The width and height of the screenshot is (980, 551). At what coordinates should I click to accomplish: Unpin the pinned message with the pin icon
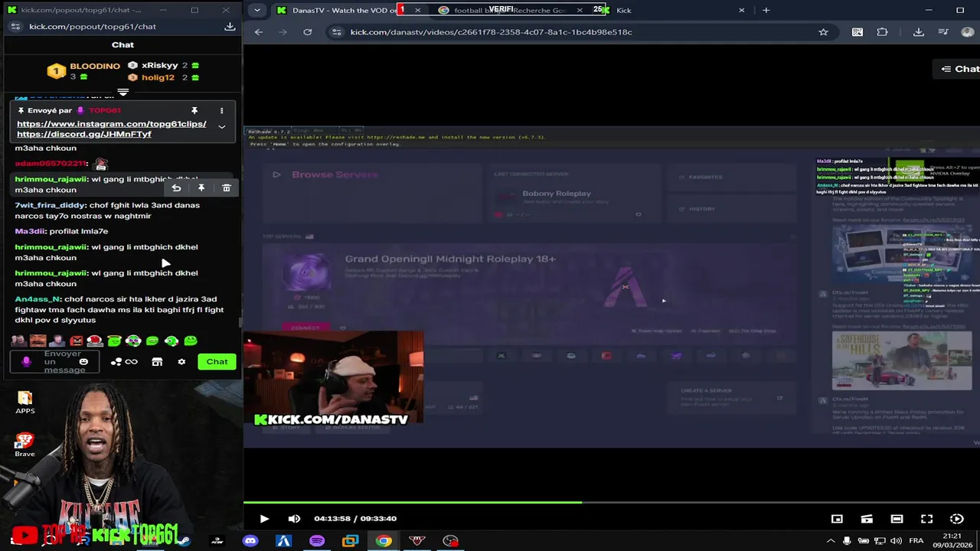click(x=194, y=111)
